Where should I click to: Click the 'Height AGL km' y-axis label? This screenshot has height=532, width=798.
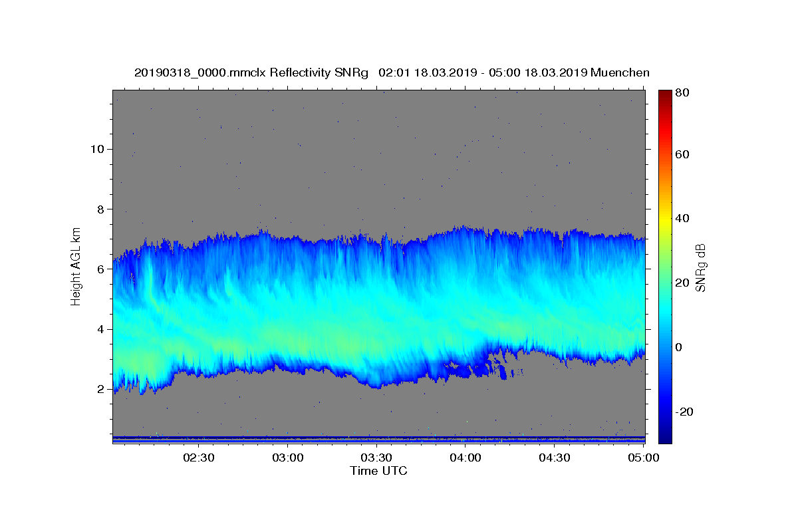click(76, 266)
